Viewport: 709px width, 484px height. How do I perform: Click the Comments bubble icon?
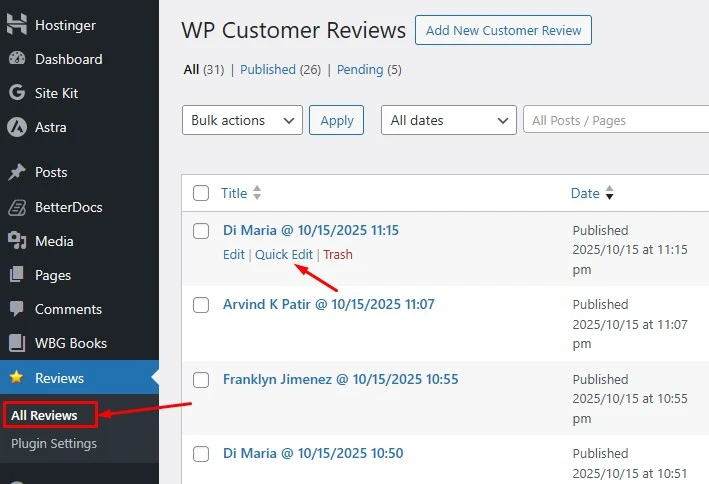pyautogui.click(x=17, y=309)
